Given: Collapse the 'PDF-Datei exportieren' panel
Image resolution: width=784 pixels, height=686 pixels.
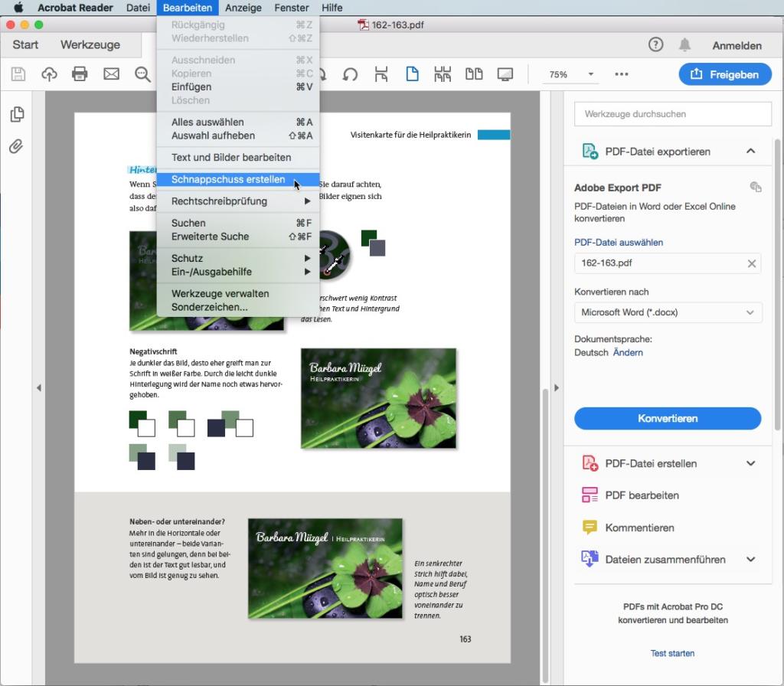Looking at the screenshot, I should coord(753,151).
